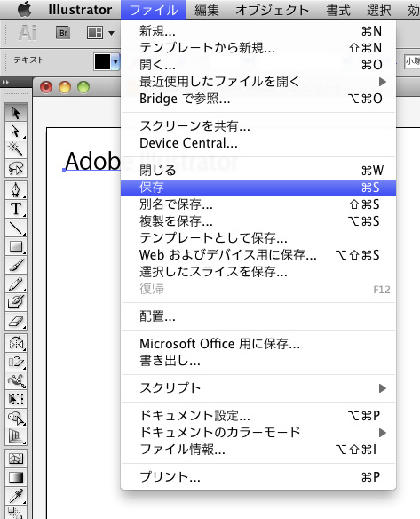Choose テンプレートとして保存...

coord(258,238)
